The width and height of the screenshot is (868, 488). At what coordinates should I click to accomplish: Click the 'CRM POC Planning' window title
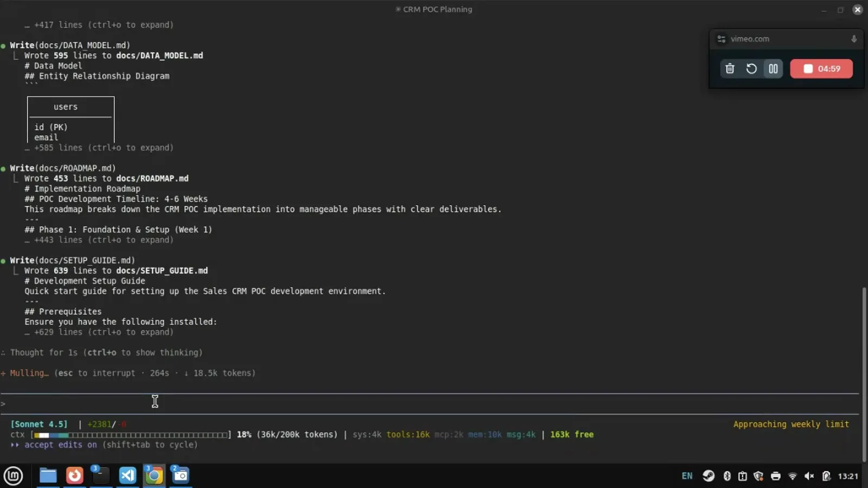click(437, 9)
